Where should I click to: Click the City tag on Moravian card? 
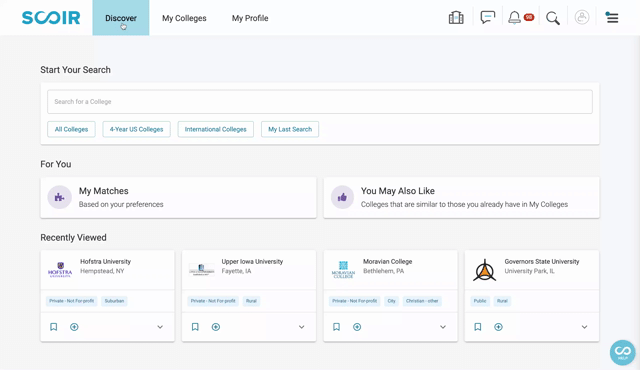click(391, 301)
